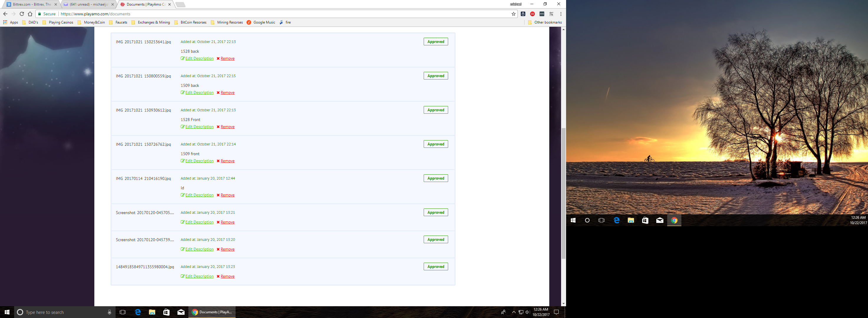The height and width of the screenshot is (318, 868).
Task: Open Exchanges & Mining bookmarks folder
Action: click(x=151, y=22)
